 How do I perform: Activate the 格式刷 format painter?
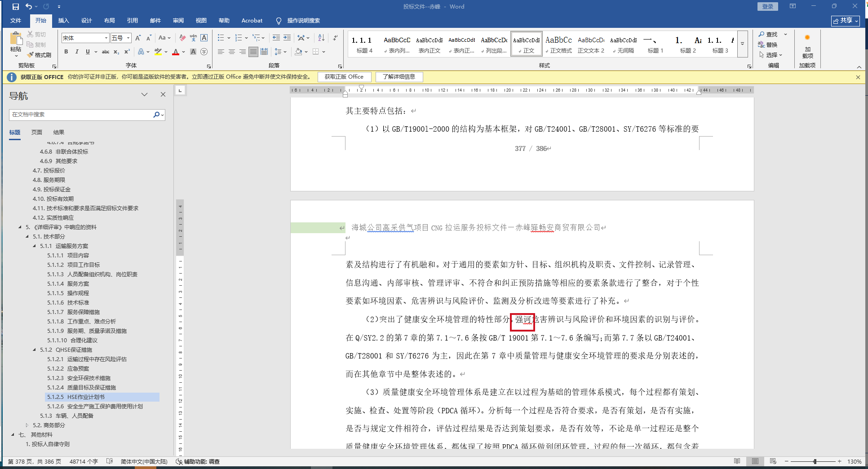click(x=39, y=55)
